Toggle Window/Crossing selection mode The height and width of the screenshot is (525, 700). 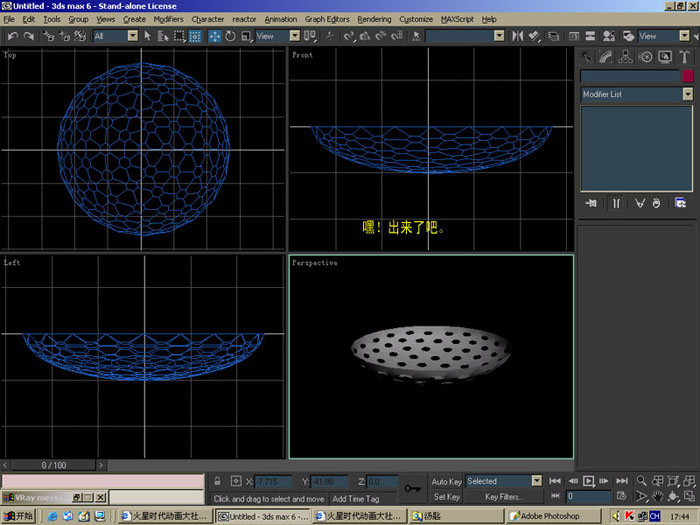195,36
